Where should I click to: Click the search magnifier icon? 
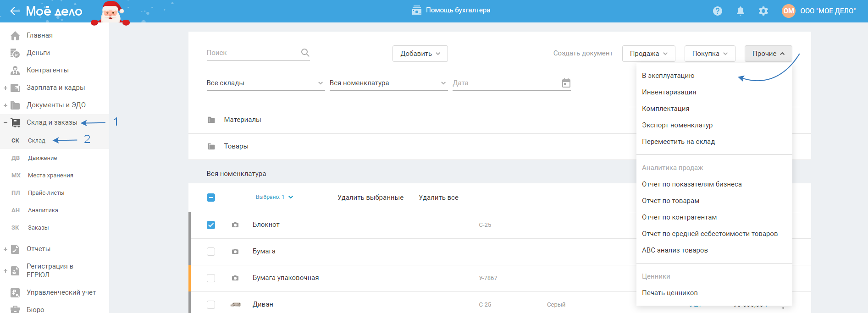pos(305,53)
